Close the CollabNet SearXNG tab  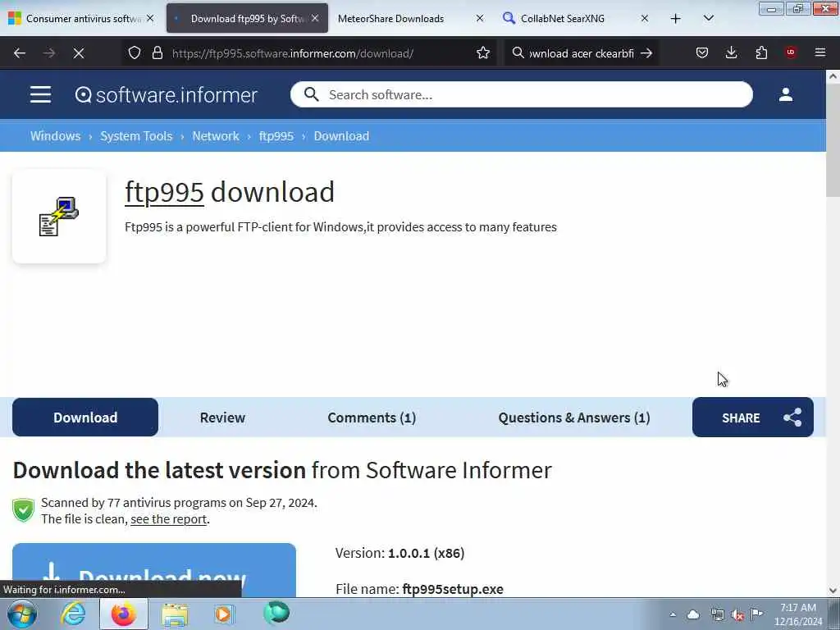(645, 19)
